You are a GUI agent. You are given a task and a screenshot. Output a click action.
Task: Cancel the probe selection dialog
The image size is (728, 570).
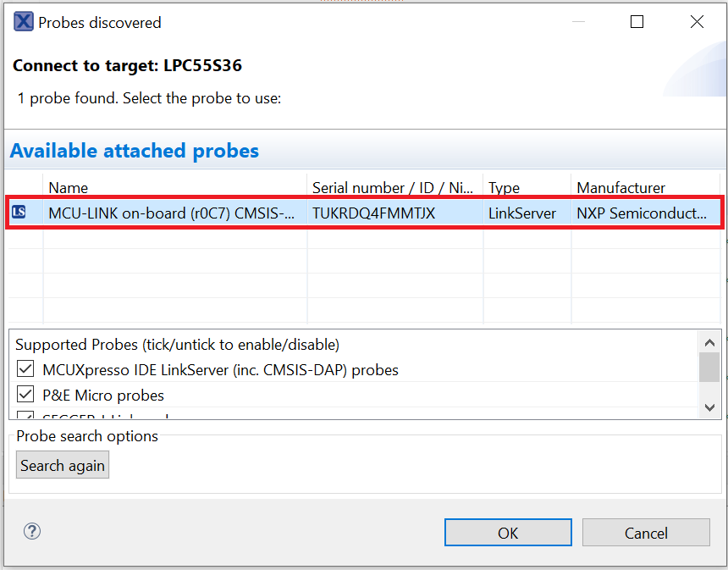pos(646,533)
